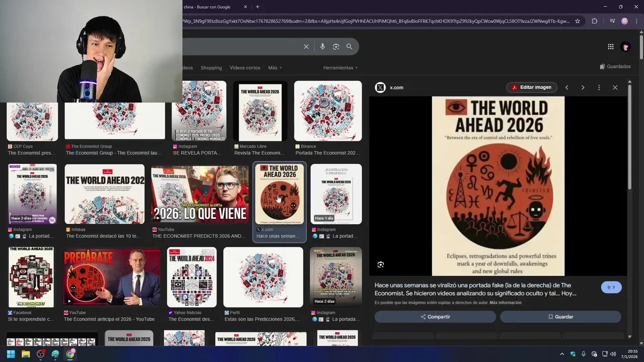Viewport: 644px width, 362px height.
Task: Open Yahoo Noticias World Ahead 2024 image
Action: click(x=192, y=277)
